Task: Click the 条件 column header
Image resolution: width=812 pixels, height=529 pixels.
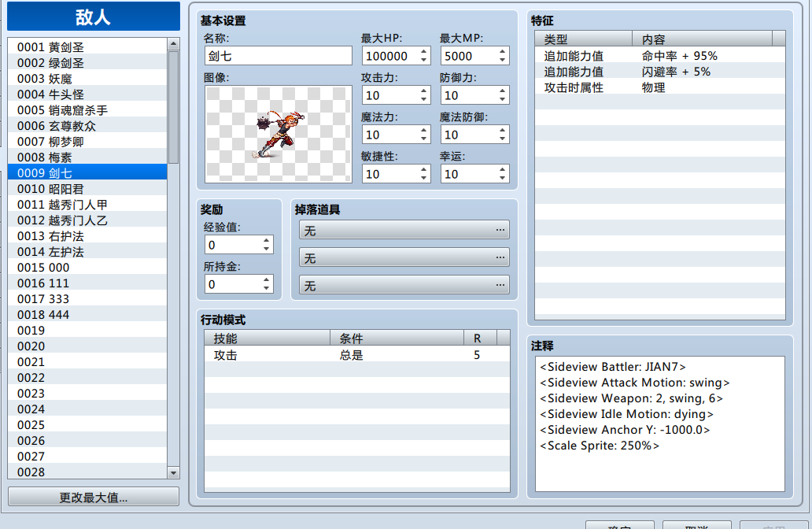Action: (397, 338)
